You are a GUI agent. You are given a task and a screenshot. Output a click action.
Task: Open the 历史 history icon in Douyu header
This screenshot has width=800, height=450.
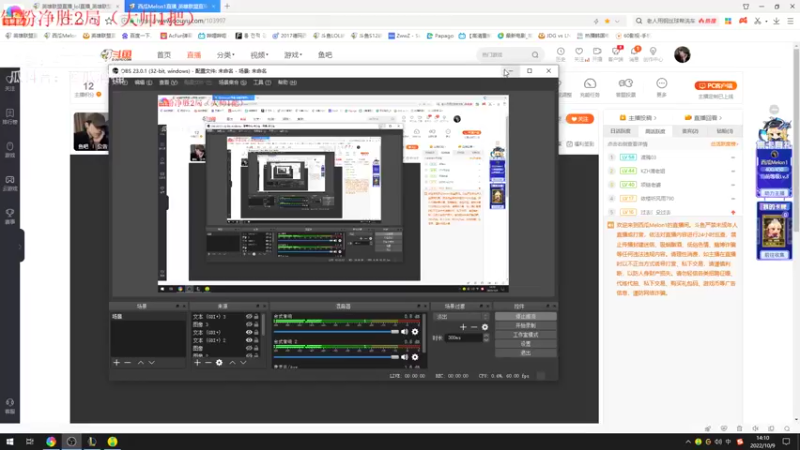(x=561, y=54)
